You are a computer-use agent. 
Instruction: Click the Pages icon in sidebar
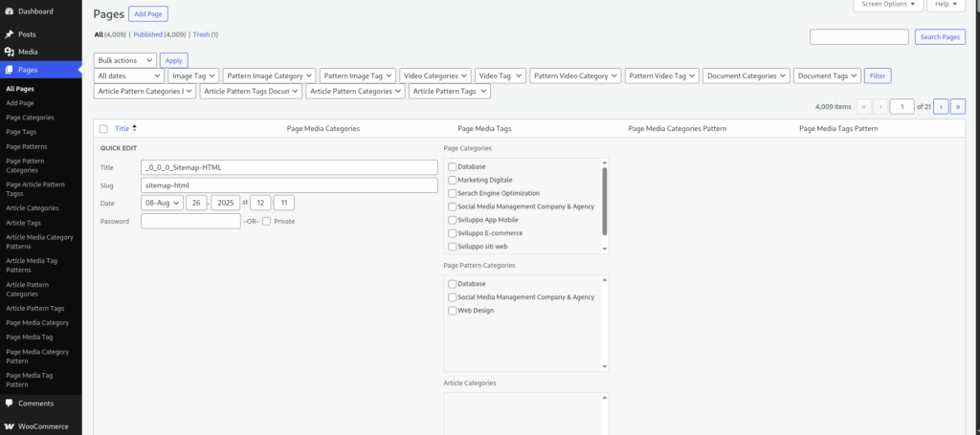click(x=10, y=70)
